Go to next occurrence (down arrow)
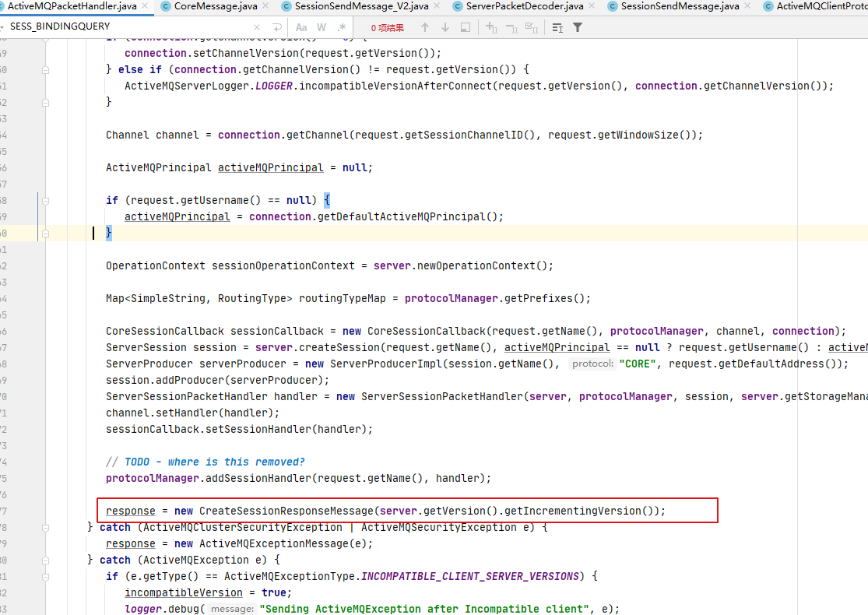 tap(445, 27)
